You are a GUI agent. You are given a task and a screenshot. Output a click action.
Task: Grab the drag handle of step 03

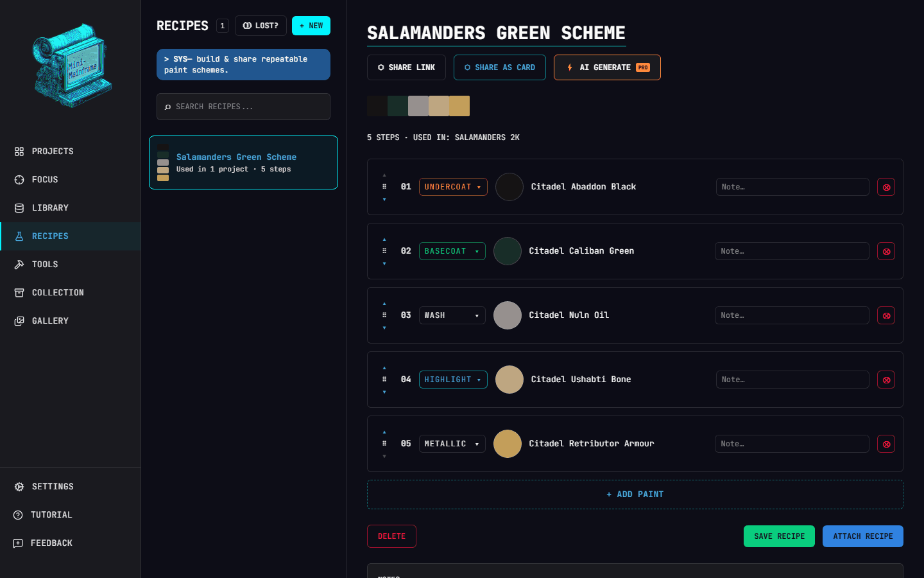point(384,315)
